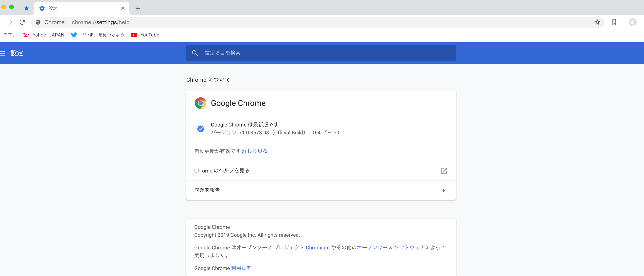
Task: Open the Yahoo! JAPAN bookmark
Action: (x=44, y=35)
